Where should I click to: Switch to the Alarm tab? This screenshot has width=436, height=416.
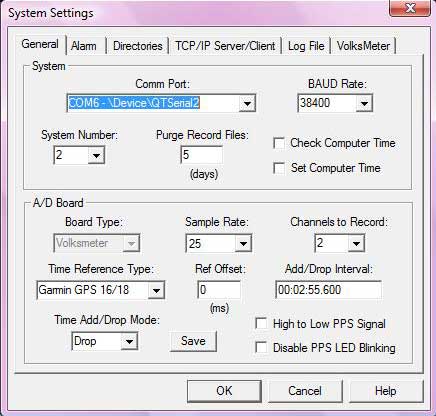click(84, 46)
